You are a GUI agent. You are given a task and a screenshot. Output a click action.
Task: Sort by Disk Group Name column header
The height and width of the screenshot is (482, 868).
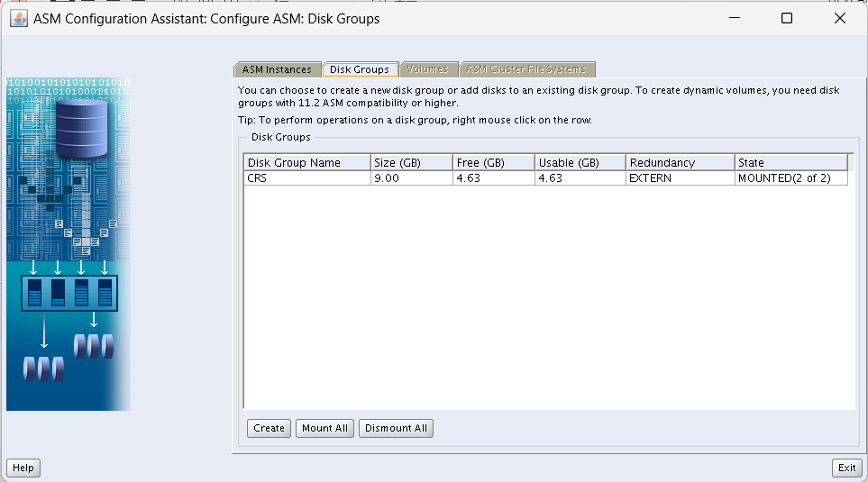click(307, 162)
